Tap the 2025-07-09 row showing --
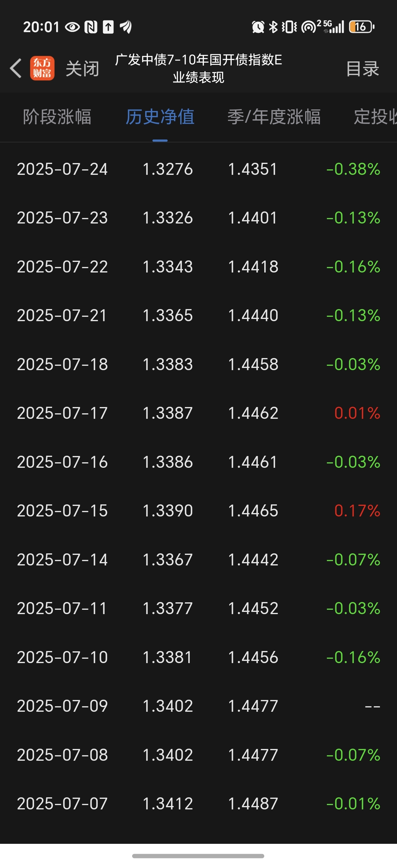The height and width of the screenshot is (868, 397). tap(198, 706)
